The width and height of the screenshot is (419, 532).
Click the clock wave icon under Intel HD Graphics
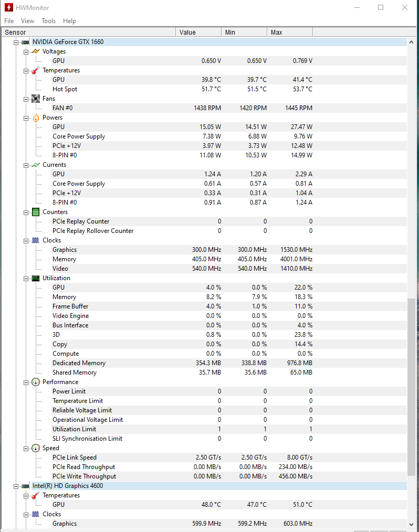[x=36, y=514]
